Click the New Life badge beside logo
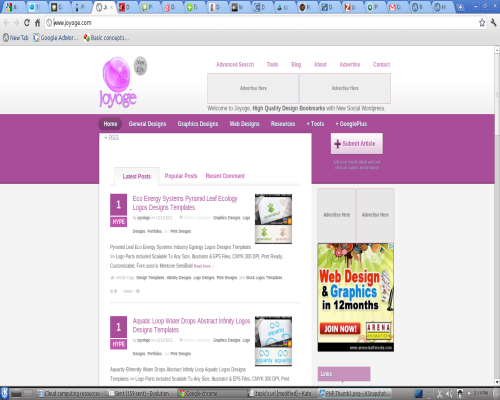Image resolution: width=500 pixels, height=400 pixels. tap(140, 66)
